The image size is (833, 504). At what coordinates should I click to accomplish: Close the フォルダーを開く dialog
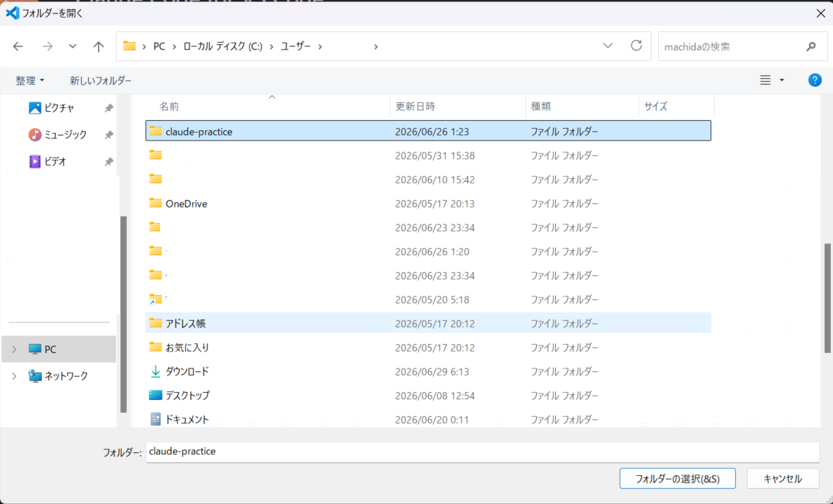820,13
